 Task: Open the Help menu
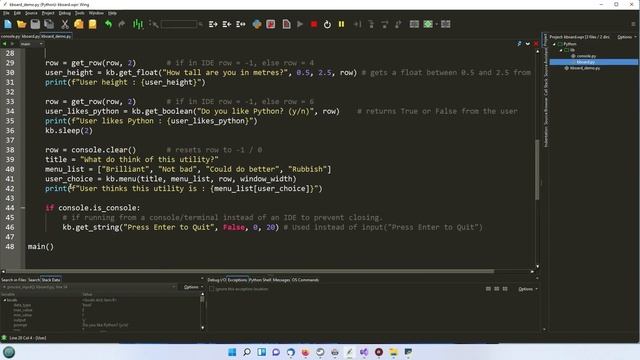pyautogui.click(x=112, y=13)
